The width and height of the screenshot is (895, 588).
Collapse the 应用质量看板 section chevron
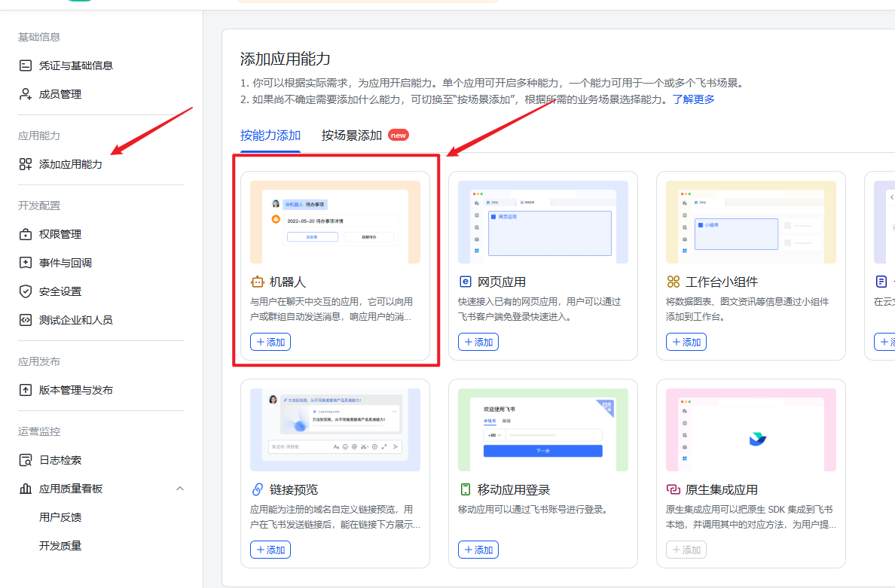[x=180, y=488]
